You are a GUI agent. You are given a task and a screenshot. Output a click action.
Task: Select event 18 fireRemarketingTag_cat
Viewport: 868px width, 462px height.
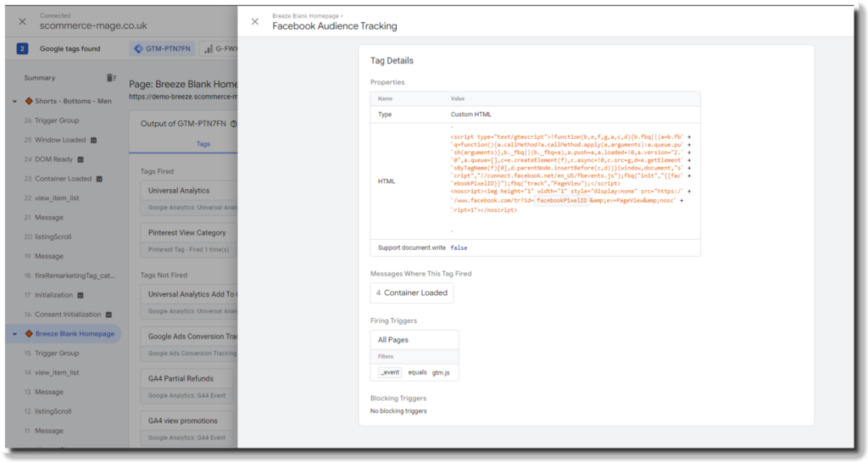(70, 276)
